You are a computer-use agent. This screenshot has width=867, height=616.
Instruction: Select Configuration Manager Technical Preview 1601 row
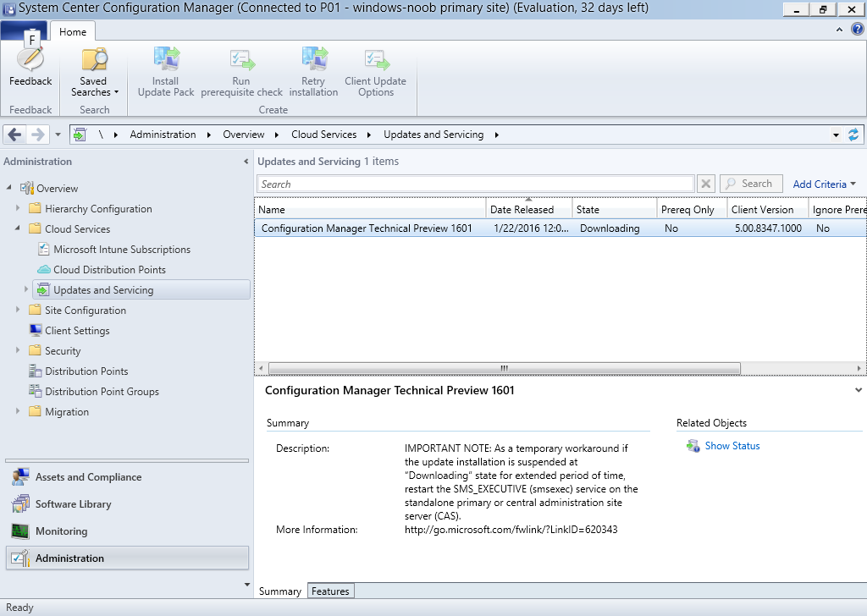pos(561,228)
